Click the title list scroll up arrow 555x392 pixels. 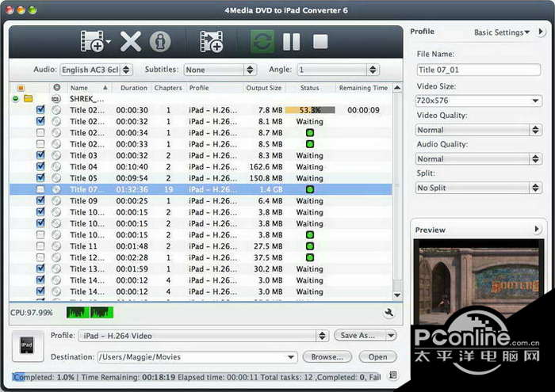click(x=397, y=87)
